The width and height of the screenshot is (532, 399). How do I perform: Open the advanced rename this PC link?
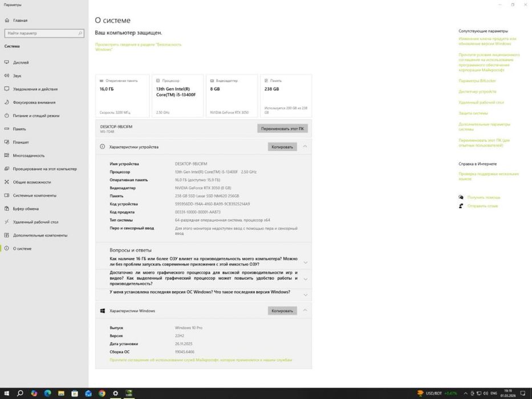coord(484,142)
